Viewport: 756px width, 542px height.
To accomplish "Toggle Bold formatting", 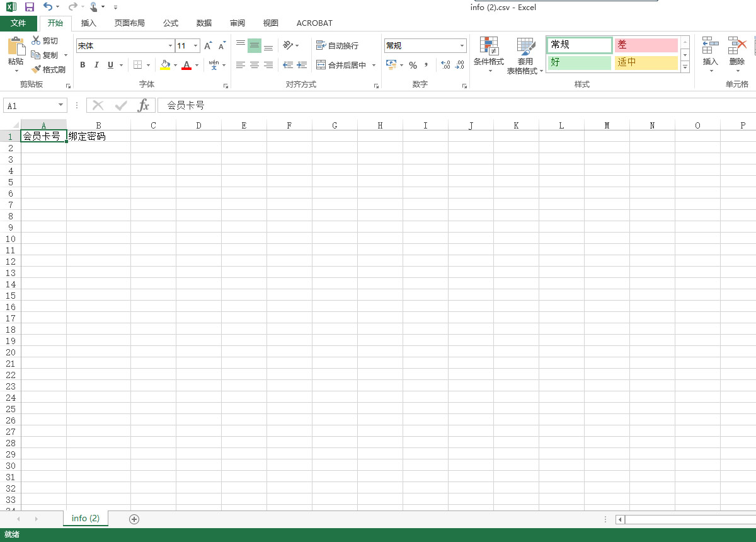I will pos(83,65).
